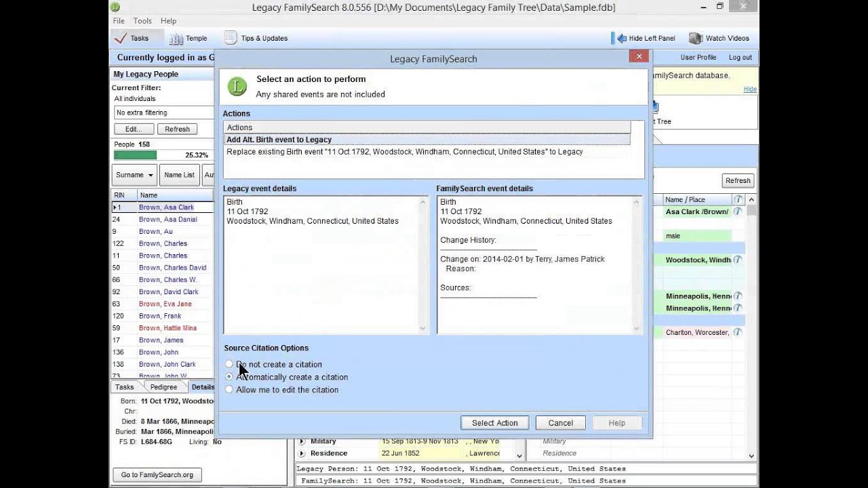This screenshot has height=488, width=868.
Task: Click Go to FamilySearch.org button
Action: [x=157, y=474]
